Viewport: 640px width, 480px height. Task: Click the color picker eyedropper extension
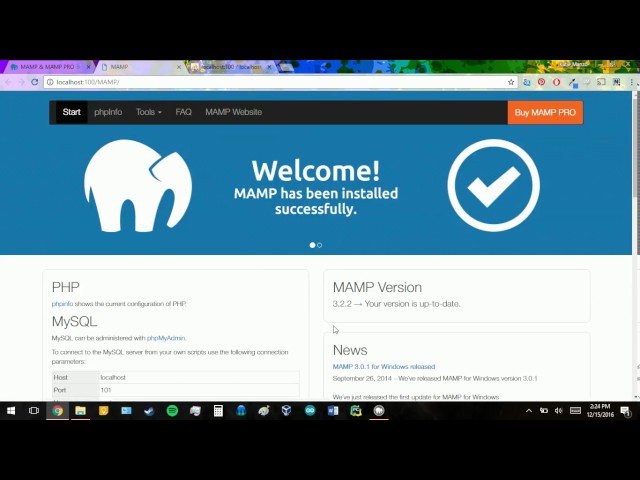[573, 83]
